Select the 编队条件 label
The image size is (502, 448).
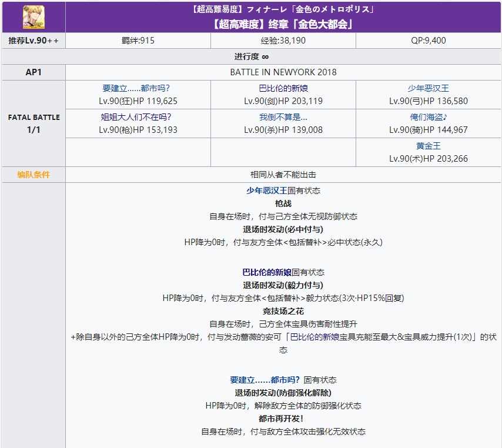pos(34,175)
